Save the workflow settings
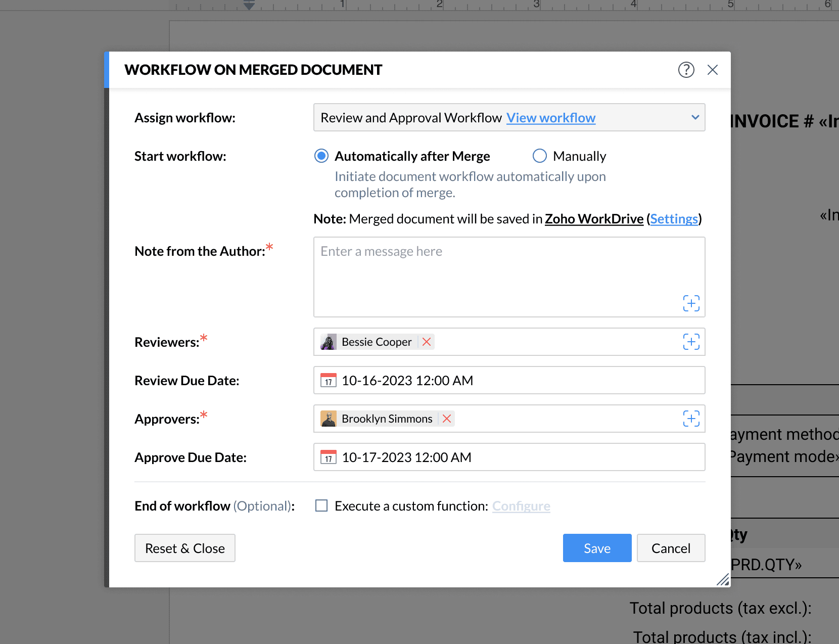 pyautogui.click(x=597, y=548)
